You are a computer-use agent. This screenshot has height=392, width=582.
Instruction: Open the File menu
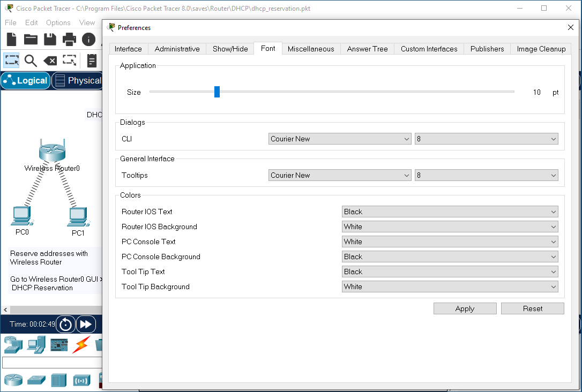coord(10,22)
